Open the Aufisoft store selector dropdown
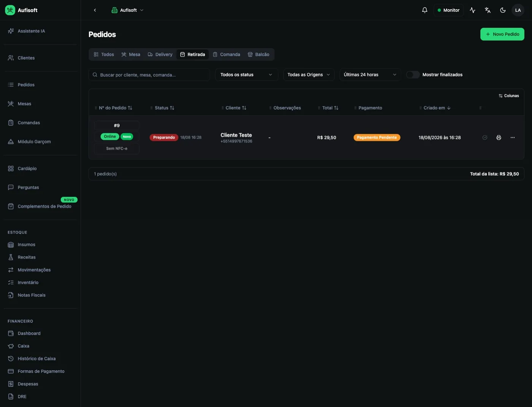 [128, 10]
